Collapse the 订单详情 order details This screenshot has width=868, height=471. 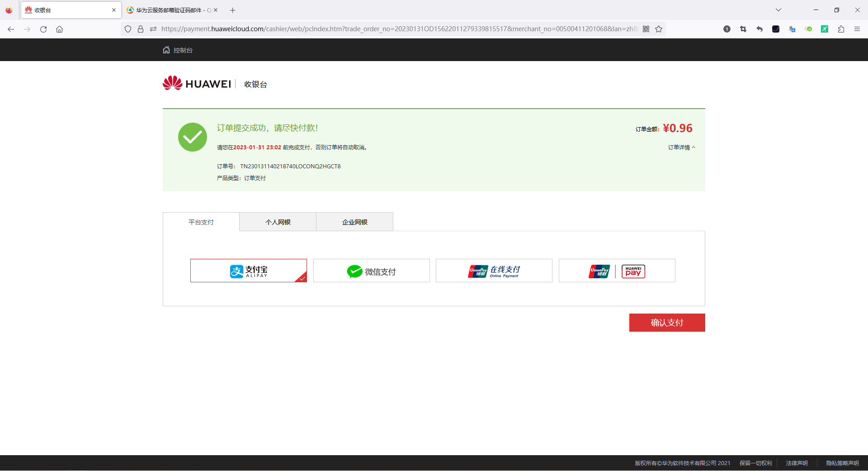(x=682, y=147)
